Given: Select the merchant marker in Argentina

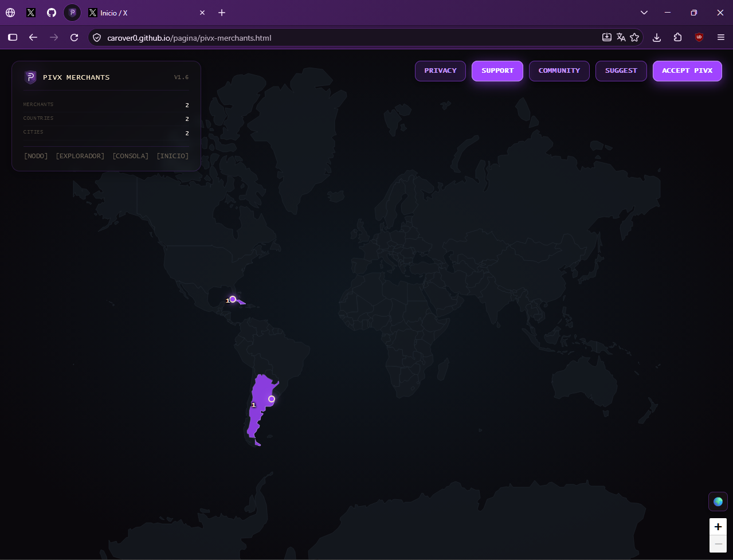Looking at the screenshot, I should 272,399.
